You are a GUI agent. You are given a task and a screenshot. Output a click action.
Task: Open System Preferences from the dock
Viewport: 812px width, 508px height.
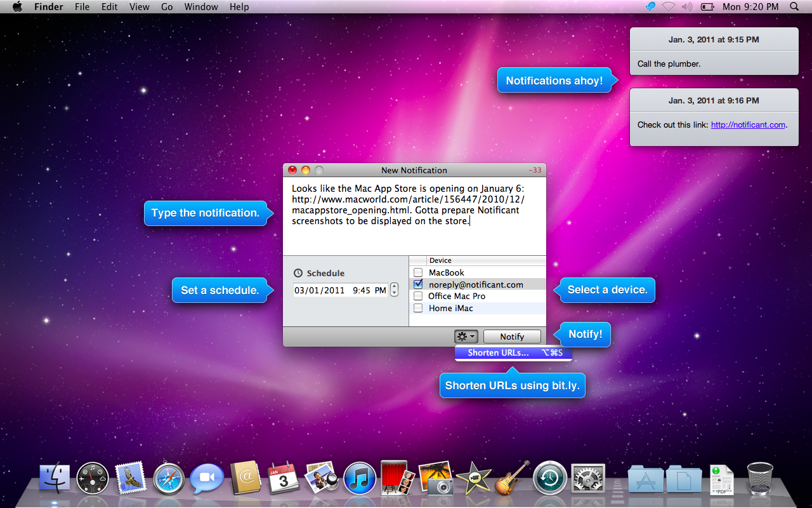coord(588,478)
